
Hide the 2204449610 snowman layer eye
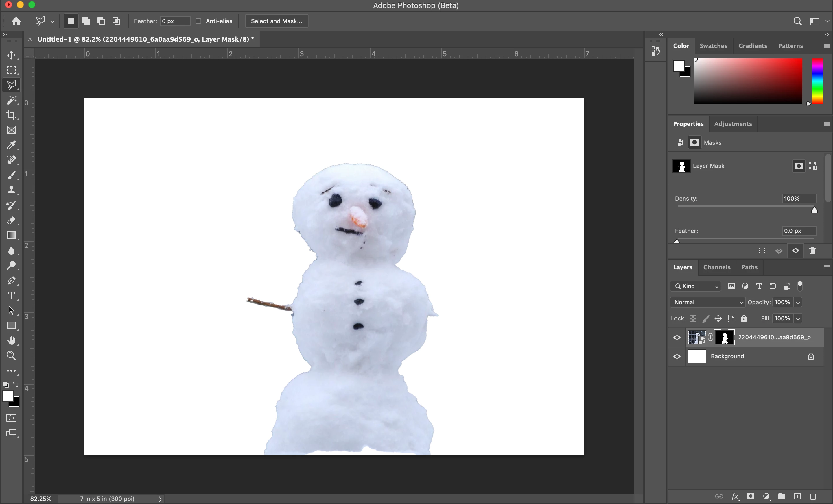point(677,338)
